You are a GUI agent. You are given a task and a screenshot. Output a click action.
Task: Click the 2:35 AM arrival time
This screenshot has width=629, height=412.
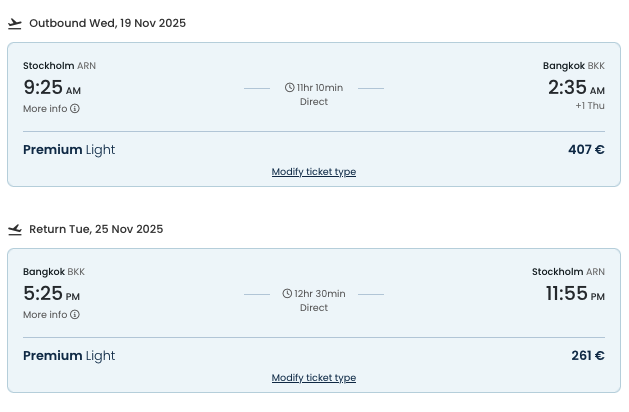(x=576, y=88)
